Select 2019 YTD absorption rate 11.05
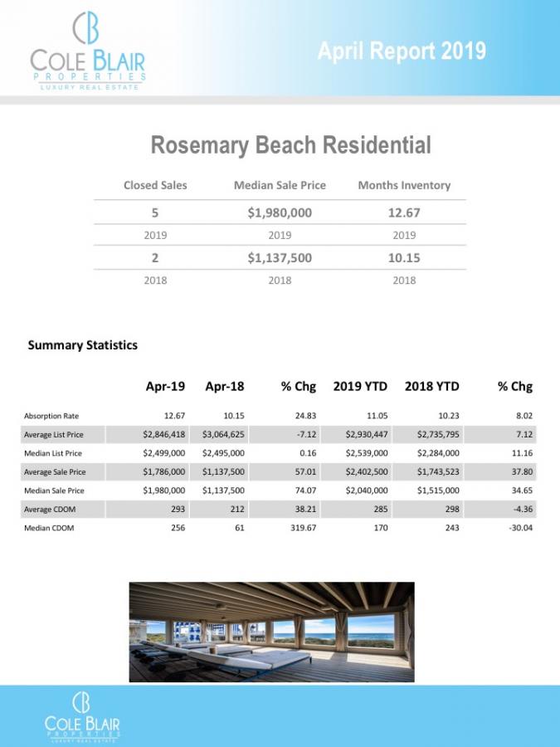Image resolution: width=560 pixels, height=747 pixels. [377, 416]
